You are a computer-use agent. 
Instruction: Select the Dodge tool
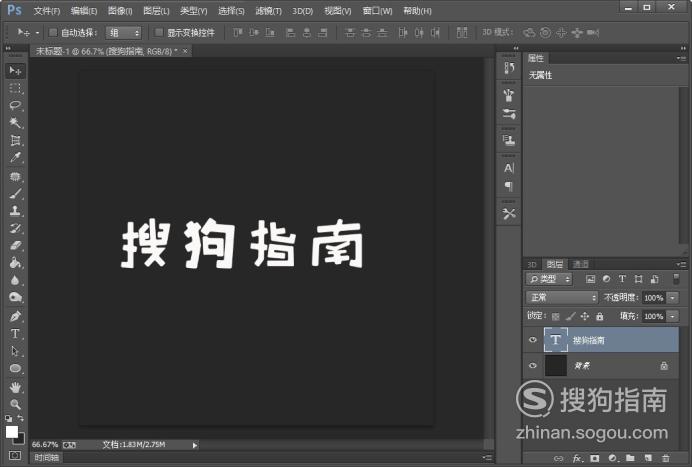[x=15, y=297]
